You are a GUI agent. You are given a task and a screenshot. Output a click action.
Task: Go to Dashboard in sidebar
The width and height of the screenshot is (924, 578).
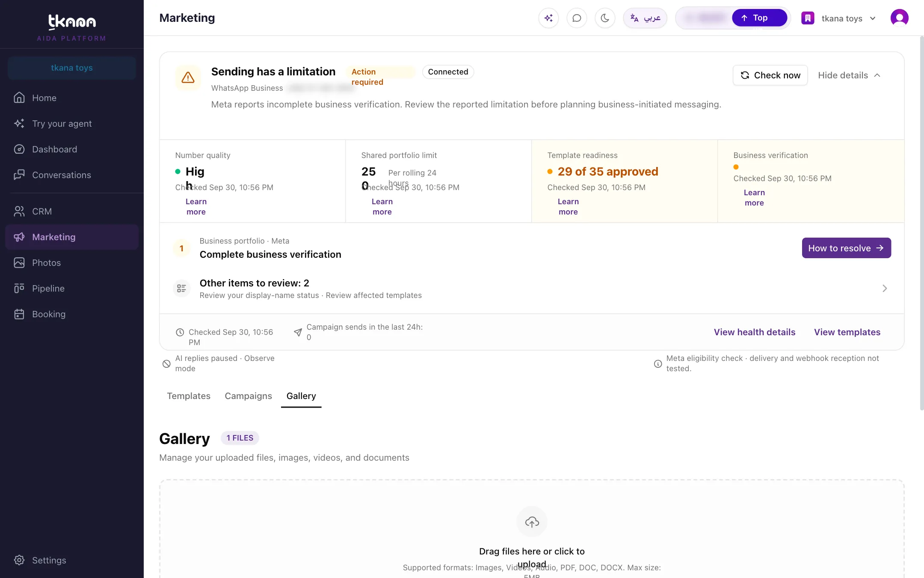[72, 149]
